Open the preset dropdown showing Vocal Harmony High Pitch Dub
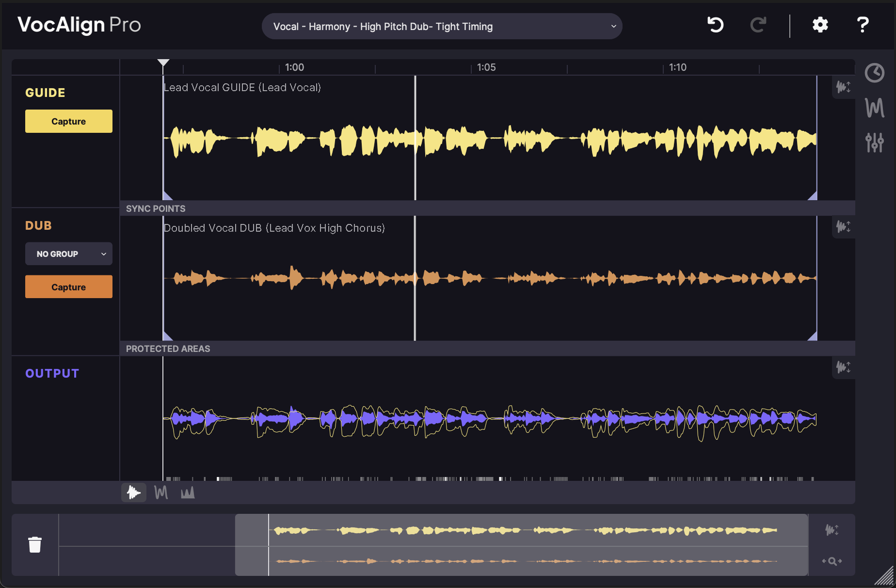The width and height of the screenshot is (896, 588). [x=442, y=26]
